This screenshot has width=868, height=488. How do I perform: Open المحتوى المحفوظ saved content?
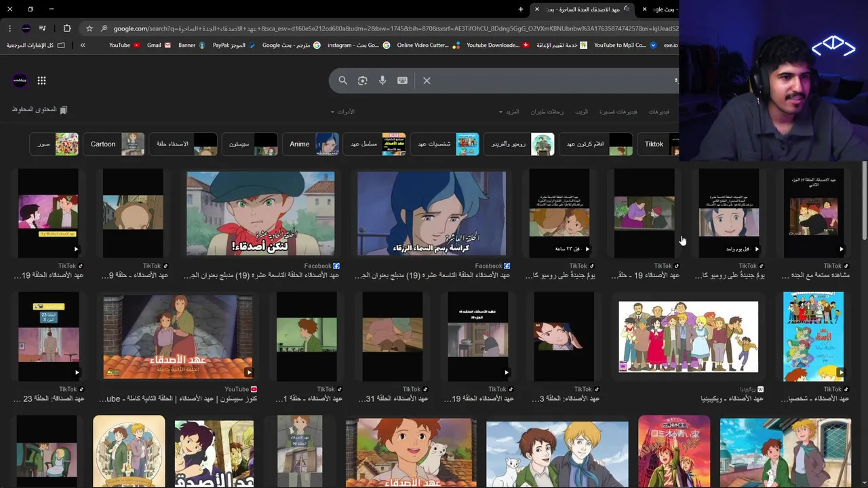coord(39,110)
